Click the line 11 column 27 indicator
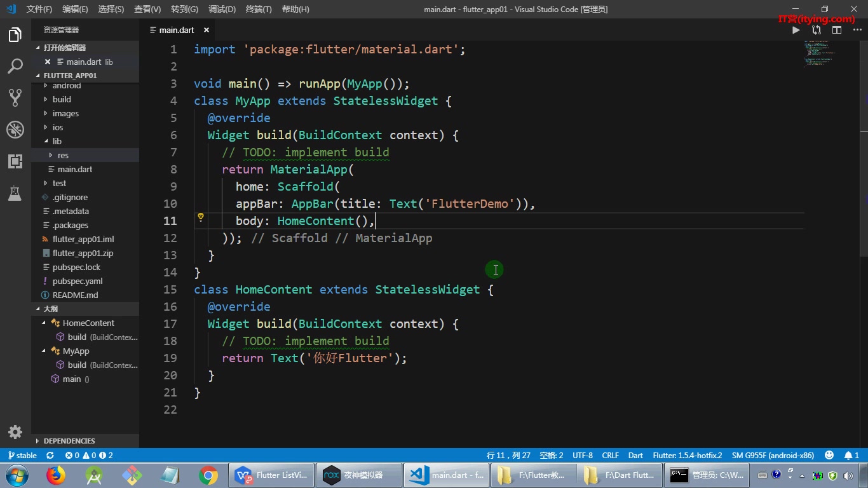868x488 pixels. [x=509, y=456]
